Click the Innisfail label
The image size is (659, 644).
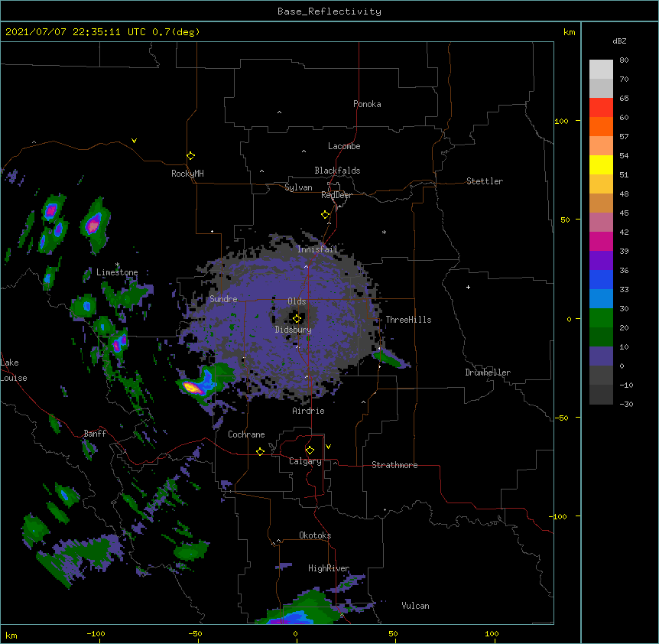tap(317, 249)
